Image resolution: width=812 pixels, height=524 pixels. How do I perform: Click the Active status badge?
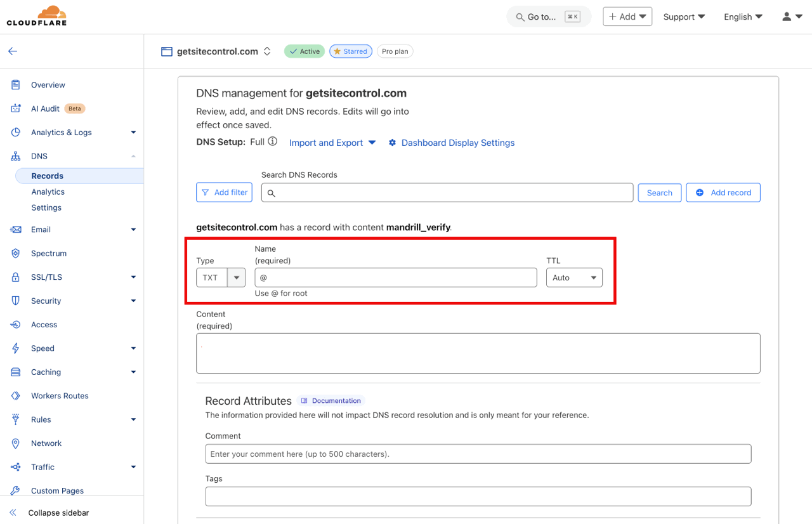(x=304, y=51)
